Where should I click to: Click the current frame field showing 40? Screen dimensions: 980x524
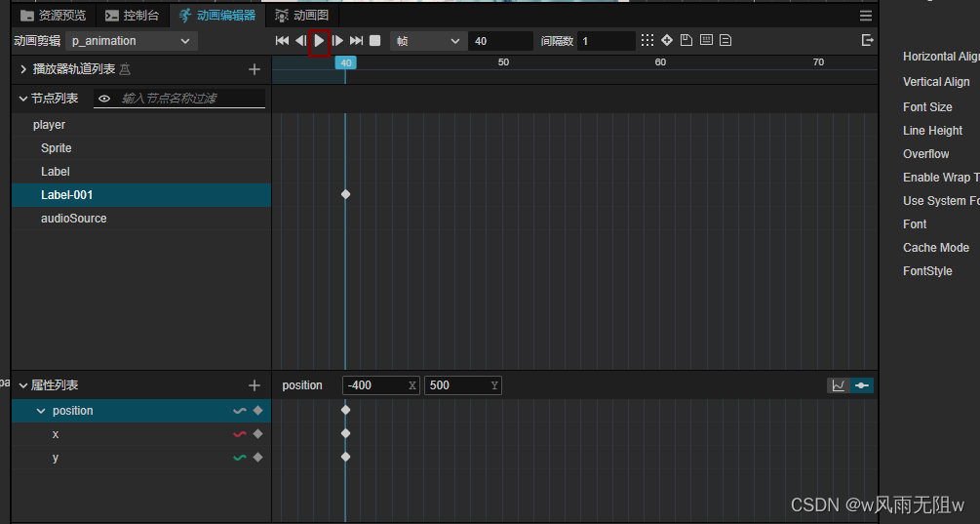click(x=501, y=41)
